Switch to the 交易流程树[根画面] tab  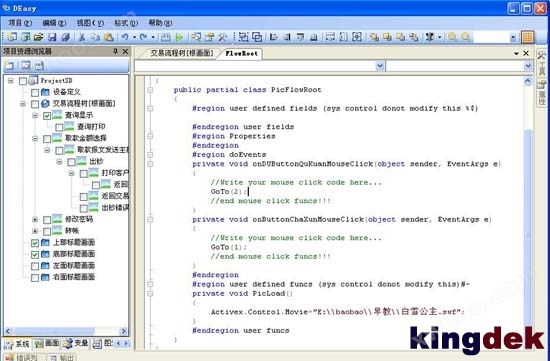182,53
